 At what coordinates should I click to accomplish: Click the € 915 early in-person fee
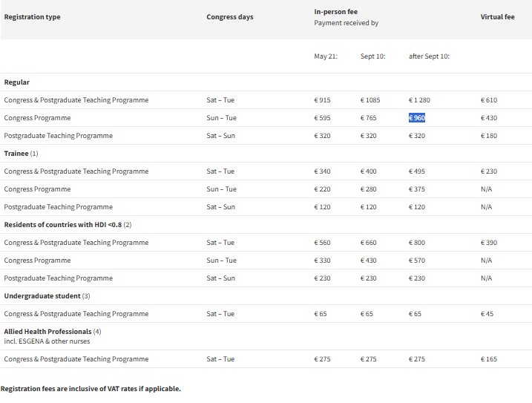(322, 100)
